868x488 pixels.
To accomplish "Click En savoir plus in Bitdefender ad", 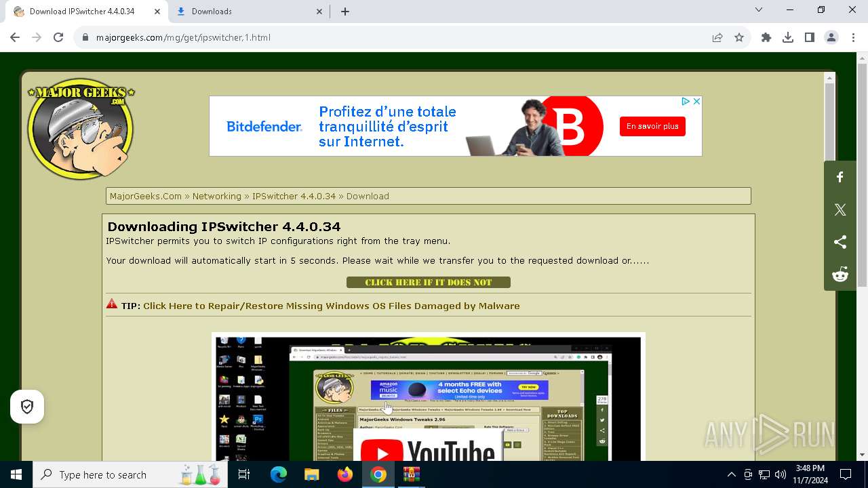I will 652,126.
